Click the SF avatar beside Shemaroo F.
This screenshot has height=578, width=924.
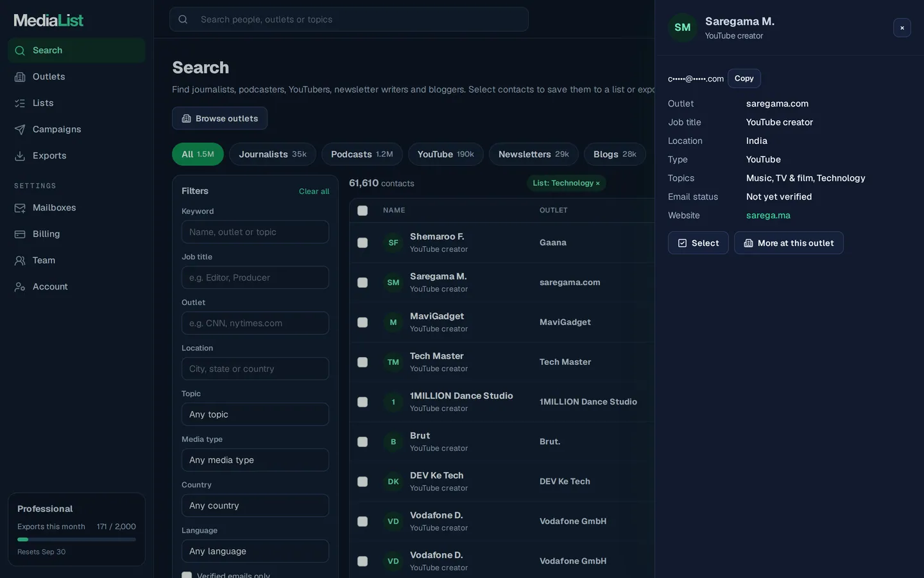[x=393, y=243]
